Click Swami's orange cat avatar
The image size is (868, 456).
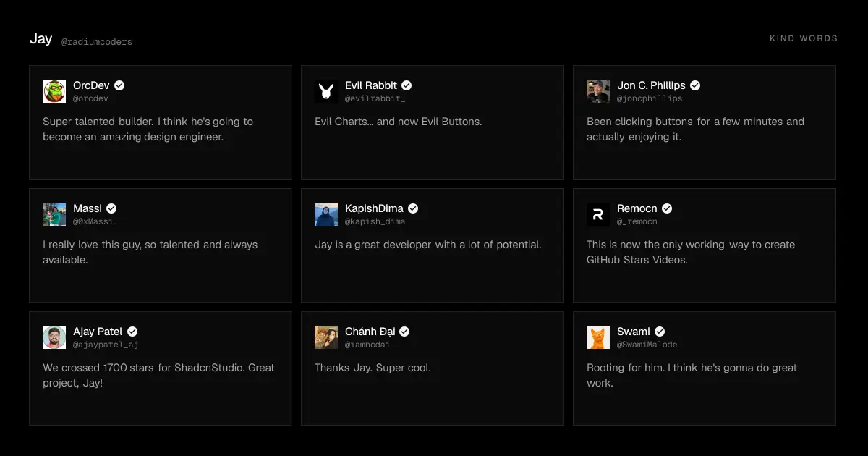pos(598,337)
